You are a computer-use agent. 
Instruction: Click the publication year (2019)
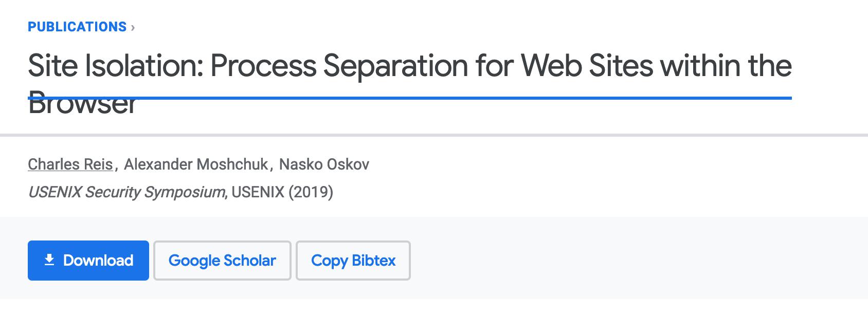pos(311,192)
